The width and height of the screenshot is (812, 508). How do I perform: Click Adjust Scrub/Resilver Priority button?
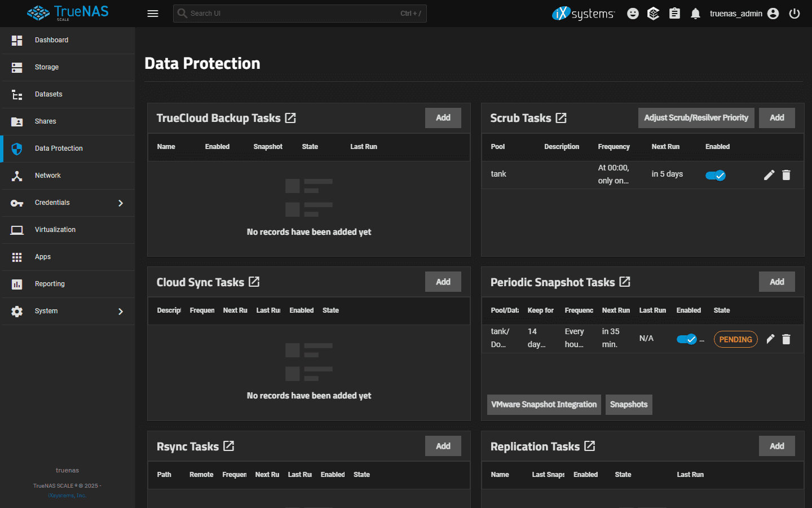(696, 118)
